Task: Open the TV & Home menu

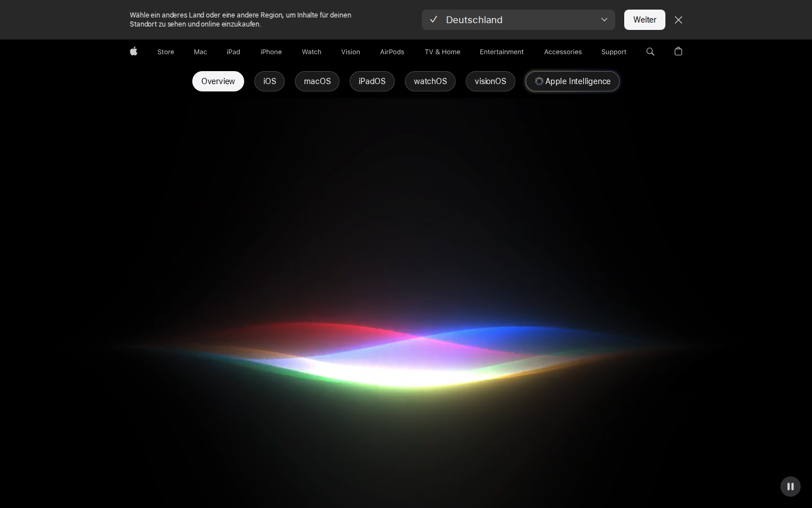Action: pos(443,52)
